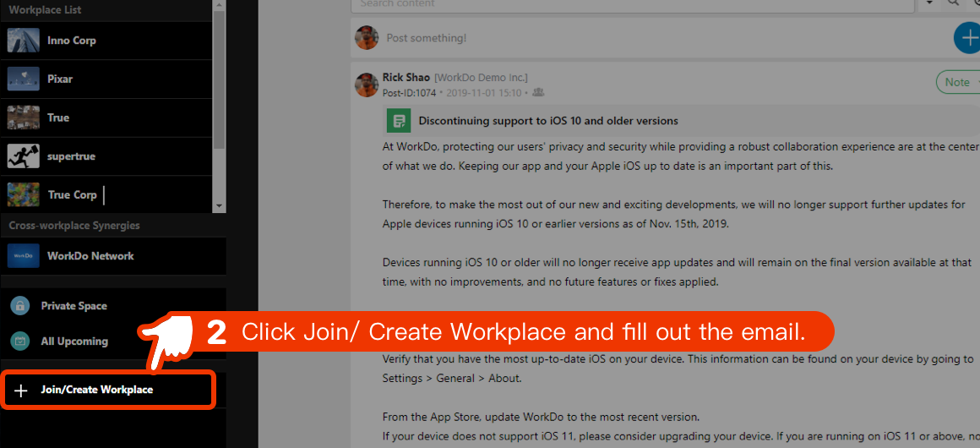980x448 pixels.
Task: Open the Note dropdown on the post
Action: [958, 83]
